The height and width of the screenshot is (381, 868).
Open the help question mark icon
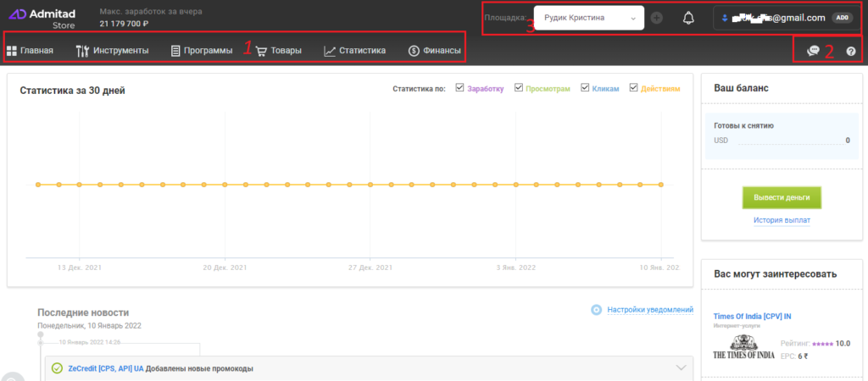[851, 52]
